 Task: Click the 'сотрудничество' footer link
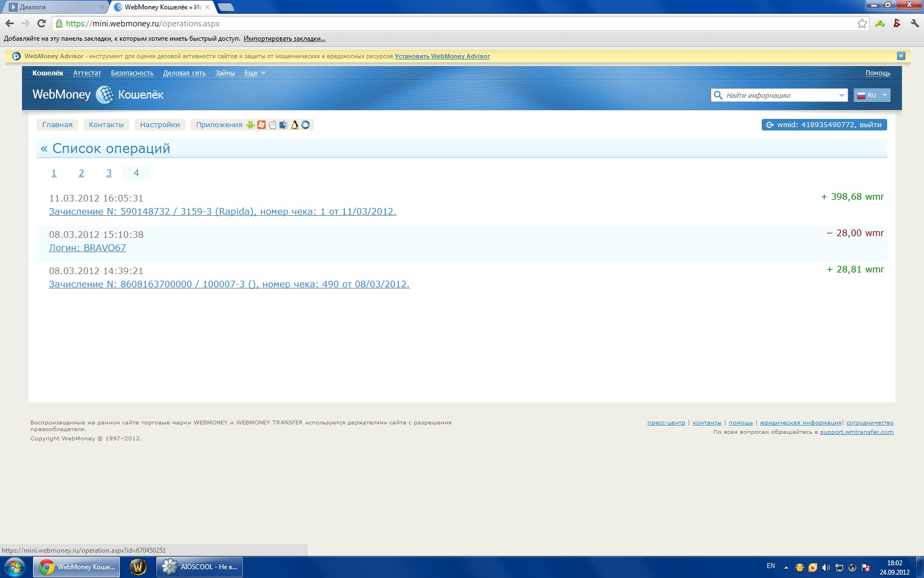pyautogui.click(x=870, y=423)
